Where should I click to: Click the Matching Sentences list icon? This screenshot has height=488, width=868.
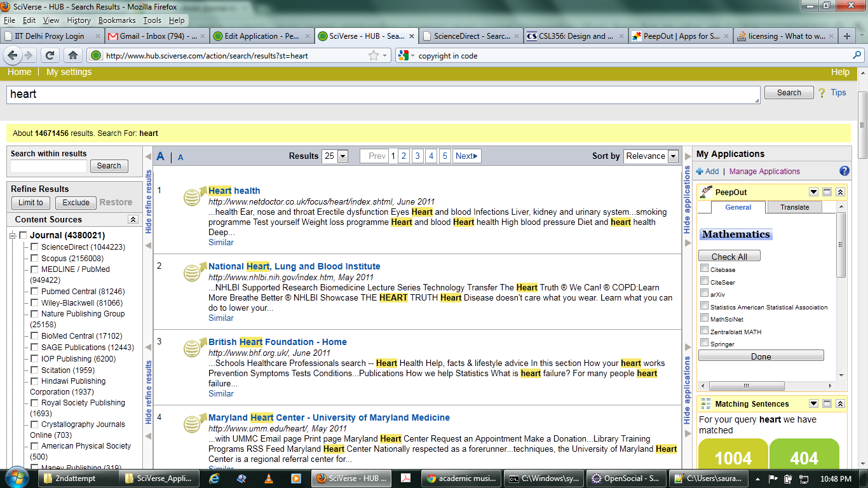click(705, 403)
